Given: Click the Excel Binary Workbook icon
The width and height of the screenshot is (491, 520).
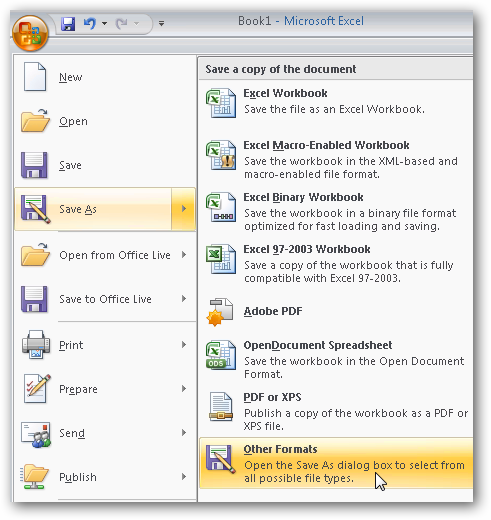Looking at the screenshot, I should coord(221,207).
